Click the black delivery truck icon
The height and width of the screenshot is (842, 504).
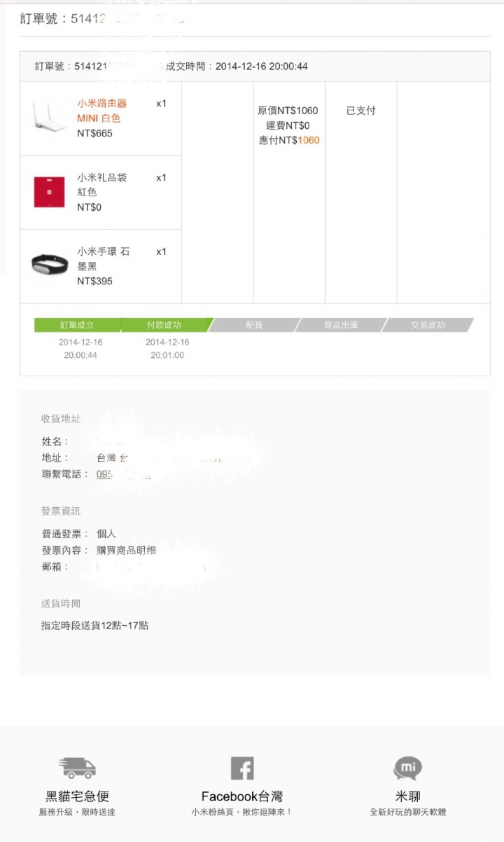pos(77,768)
